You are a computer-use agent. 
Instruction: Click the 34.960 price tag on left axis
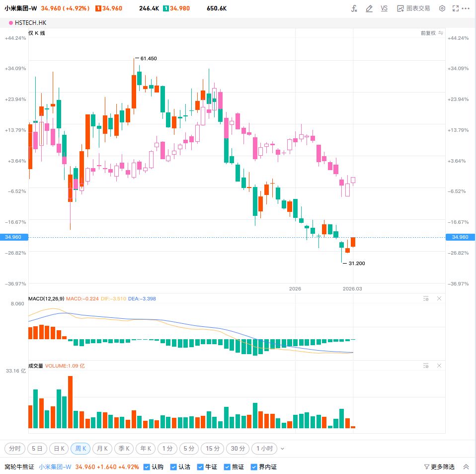pos(14,237)
